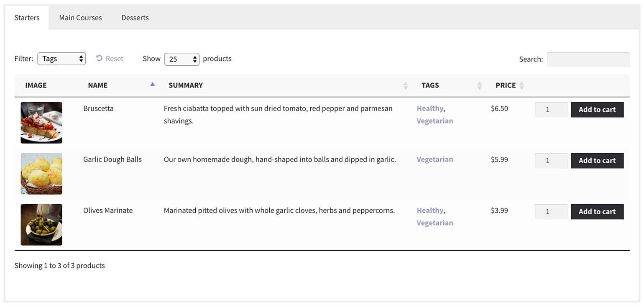
Task: Open the Garlic Dough Balls thumbnail image
Action: pos(41,174)
